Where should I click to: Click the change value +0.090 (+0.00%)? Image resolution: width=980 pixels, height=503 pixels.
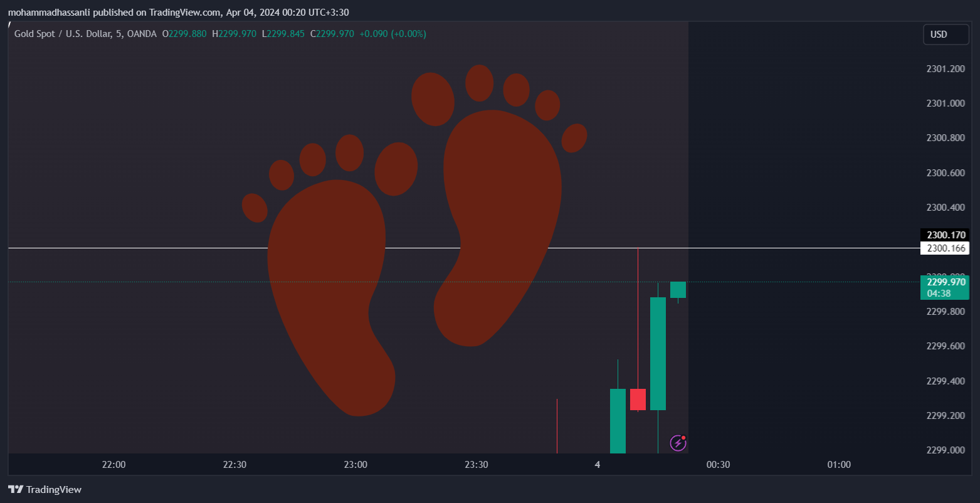coord(393,34)
